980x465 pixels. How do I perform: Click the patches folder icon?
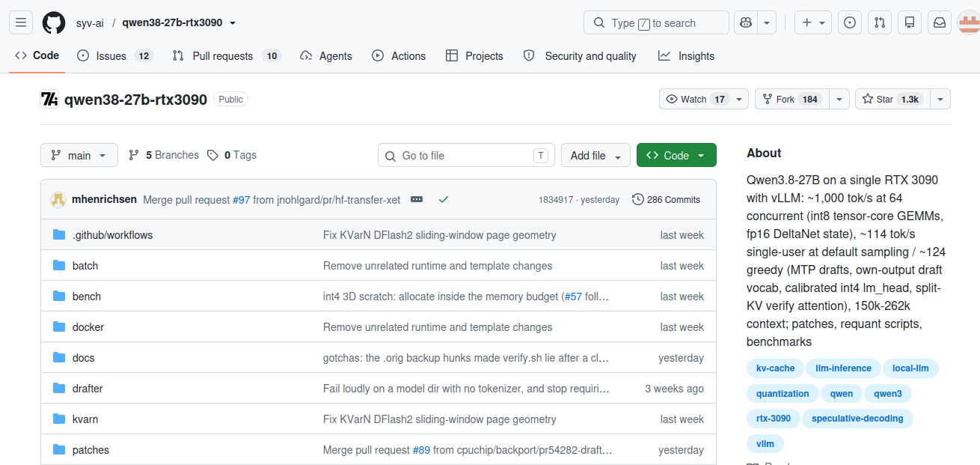tap(59, 450)
